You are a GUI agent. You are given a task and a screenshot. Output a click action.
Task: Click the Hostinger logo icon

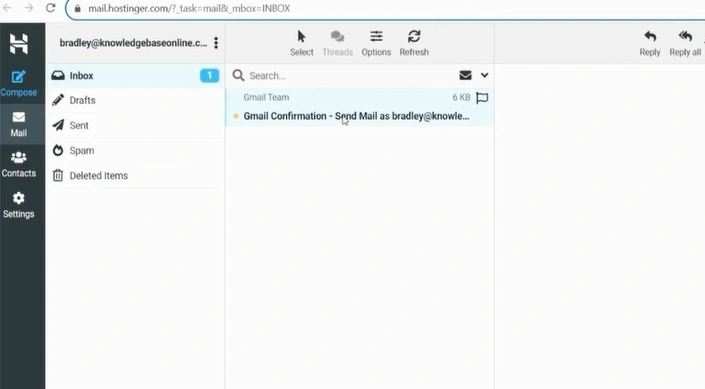click(18, 44)
